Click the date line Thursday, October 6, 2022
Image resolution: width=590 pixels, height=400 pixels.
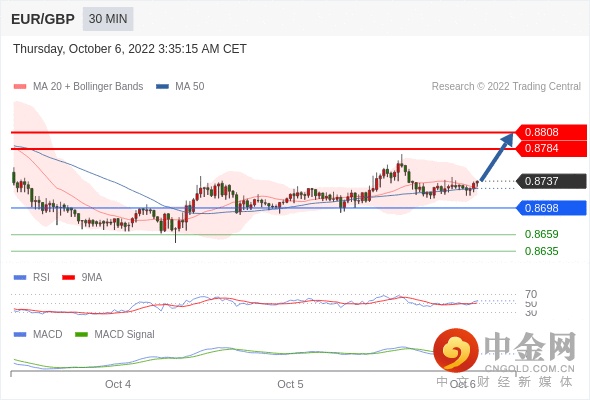tap(130, 49)
